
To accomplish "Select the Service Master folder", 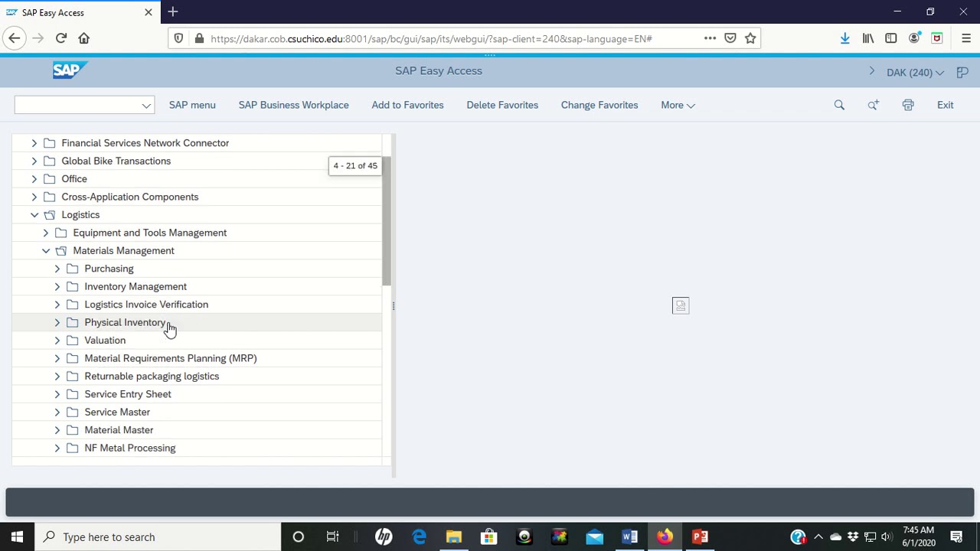I will tap(117, 412).
